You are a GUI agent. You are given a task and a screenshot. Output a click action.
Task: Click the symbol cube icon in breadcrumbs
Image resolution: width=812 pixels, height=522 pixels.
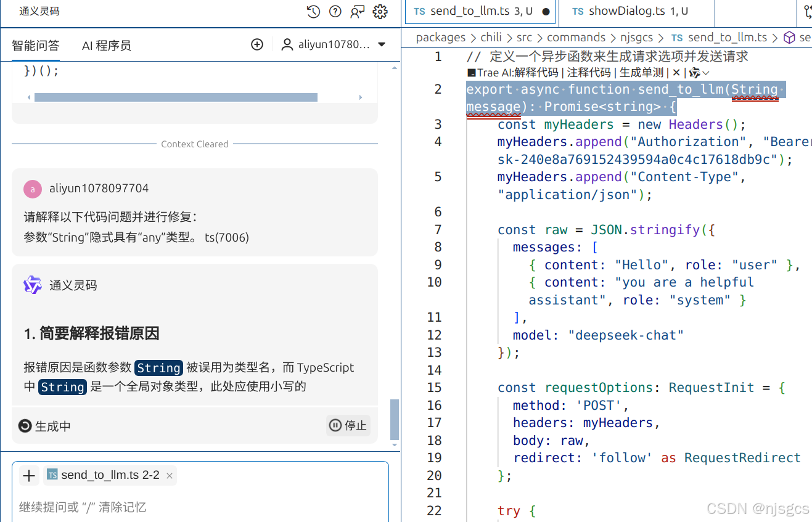tap(789, 38)
